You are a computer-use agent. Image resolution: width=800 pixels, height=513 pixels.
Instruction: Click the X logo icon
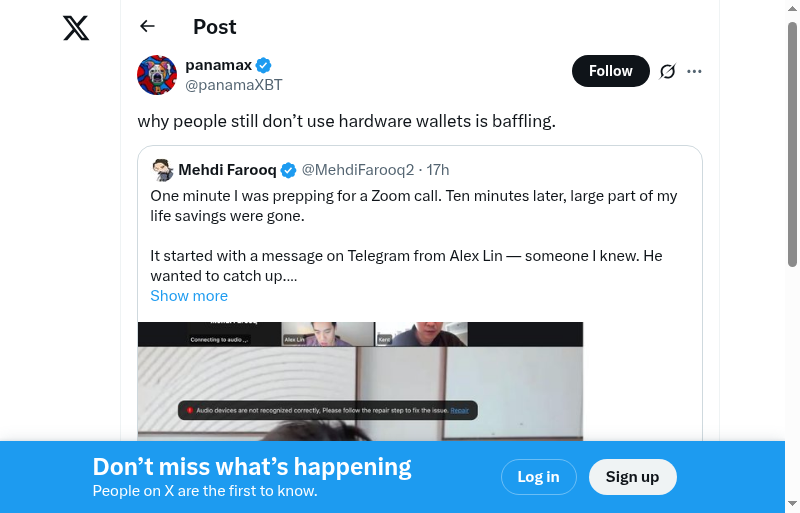pyautogui.click(x=76, y=28)
